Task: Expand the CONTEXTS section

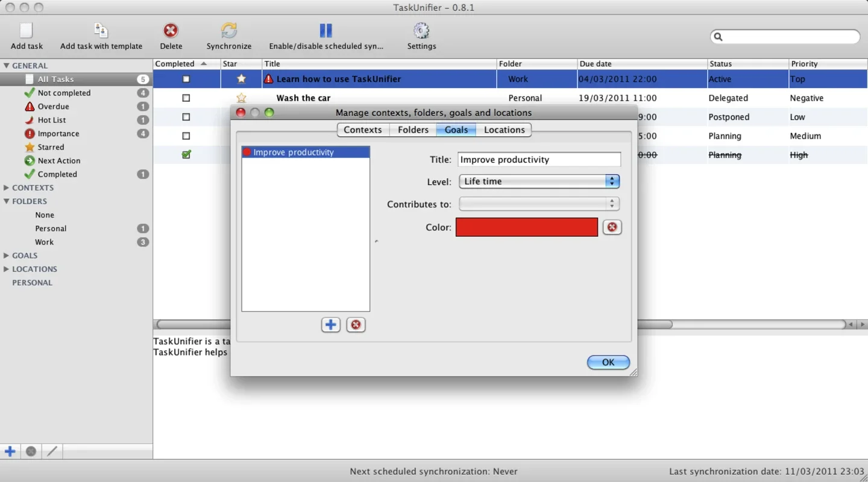Action: (x=6, y=188)
